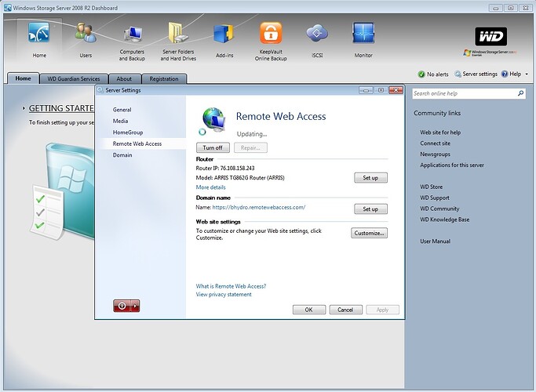
Task: Open the iSCSI section icon
Action: [x=317, y=34]
